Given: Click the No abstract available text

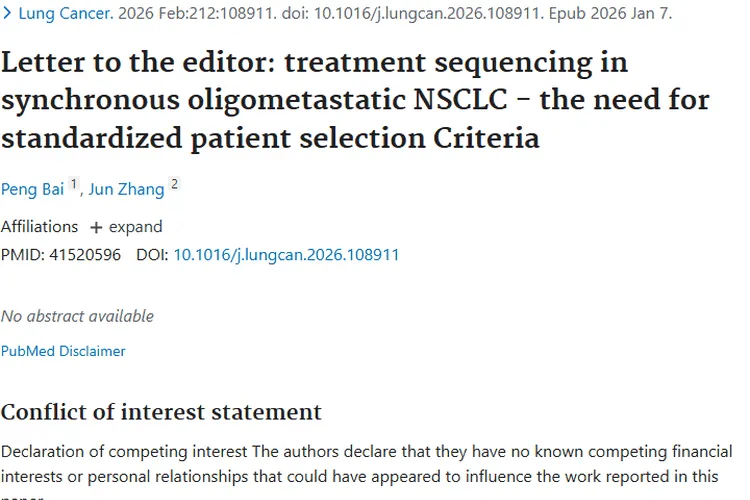Looking at the screenshot, I should 77,316.
